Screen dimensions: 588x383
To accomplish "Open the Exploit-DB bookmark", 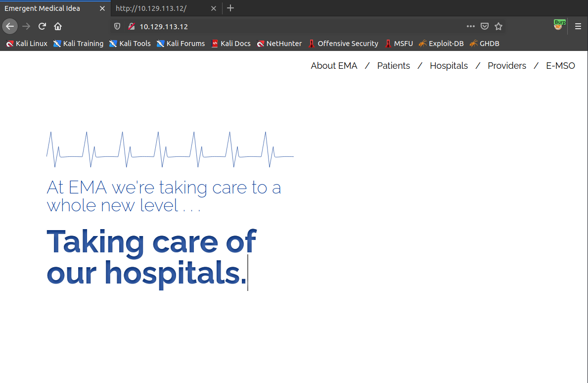I will pos(441,44).
